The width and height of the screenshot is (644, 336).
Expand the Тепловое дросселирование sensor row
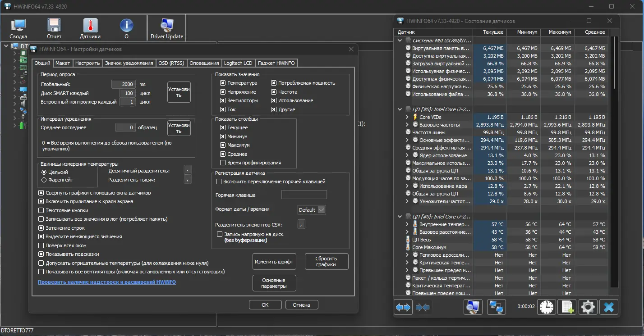pyautogui.click(x=407, y=255)
